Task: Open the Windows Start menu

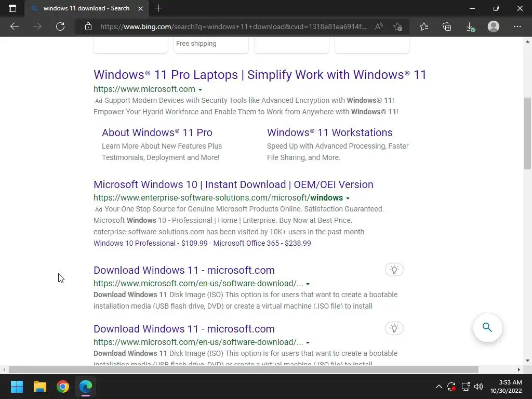Action: tap(17, 387)
